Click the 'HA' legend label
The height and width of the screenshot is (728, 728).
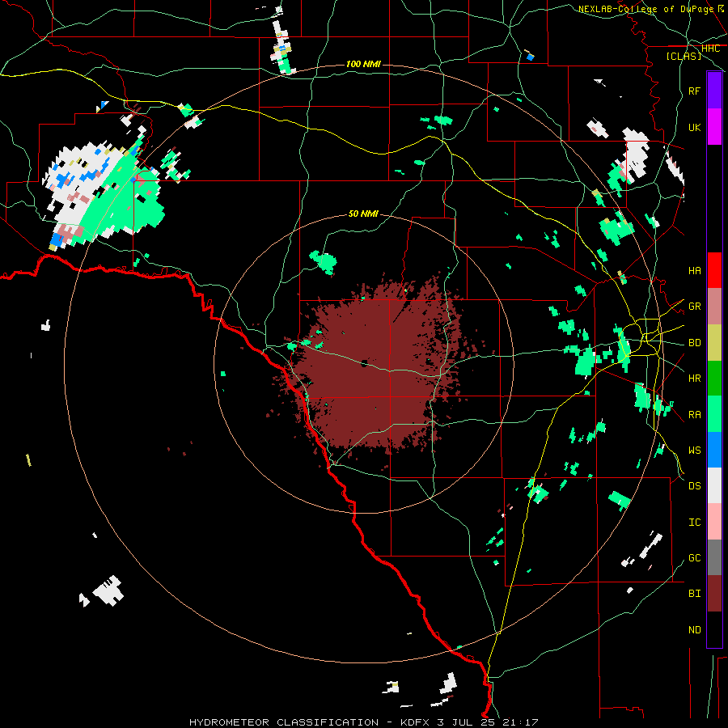click(694, 270)
